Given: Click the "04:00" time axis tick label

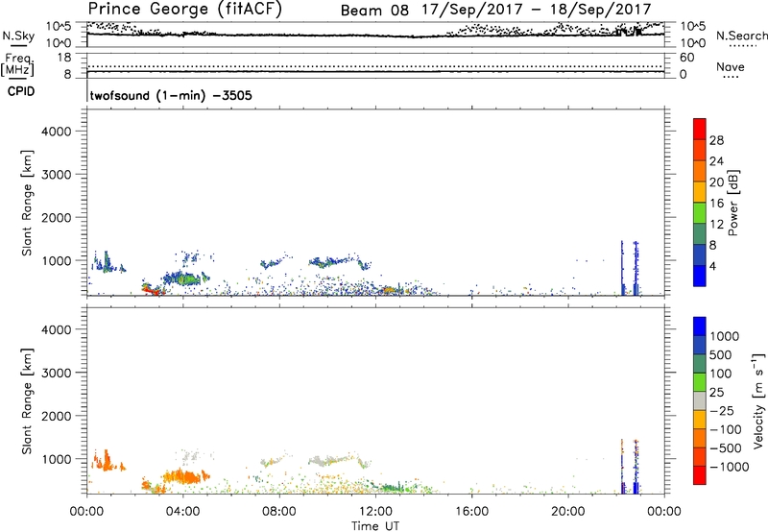Looking at the screenshot, I should 183,512.
